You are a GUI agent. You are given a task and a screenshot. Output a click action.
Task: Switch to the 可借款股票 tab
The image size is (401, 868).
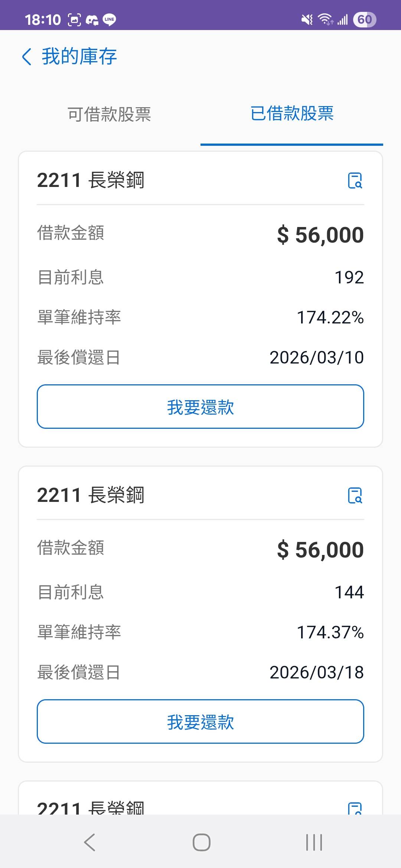click(109, 114)
